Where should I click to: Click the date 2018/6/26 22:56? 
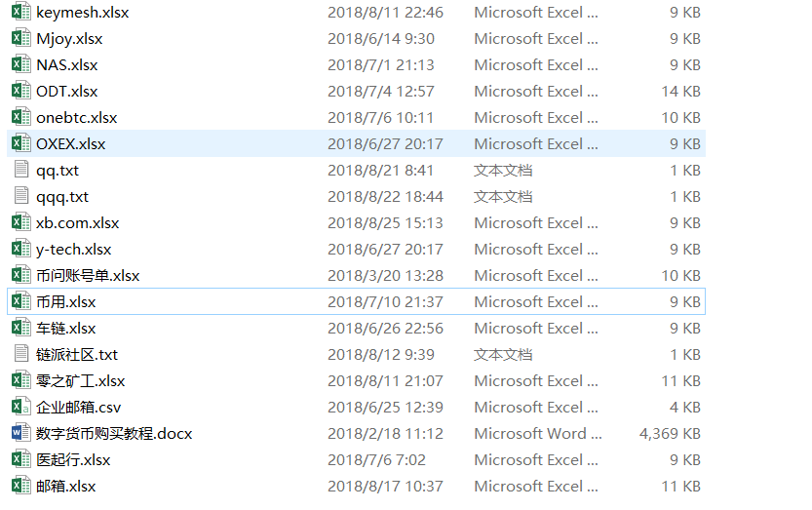(x=385, y=328)
